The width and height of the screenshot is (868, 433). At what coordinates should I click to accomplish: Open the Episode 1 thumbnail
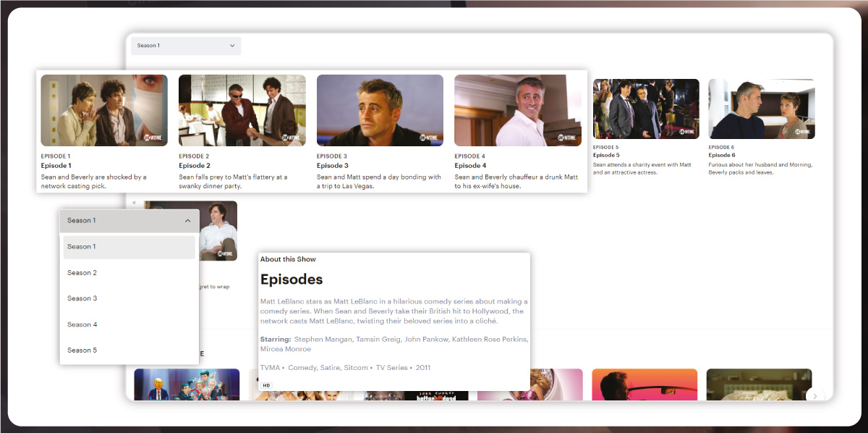tap(104, 111)
